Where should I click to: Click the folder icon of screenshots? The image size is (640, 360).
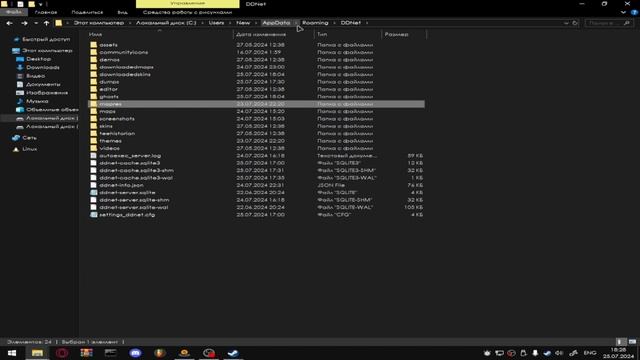point(93,119)
